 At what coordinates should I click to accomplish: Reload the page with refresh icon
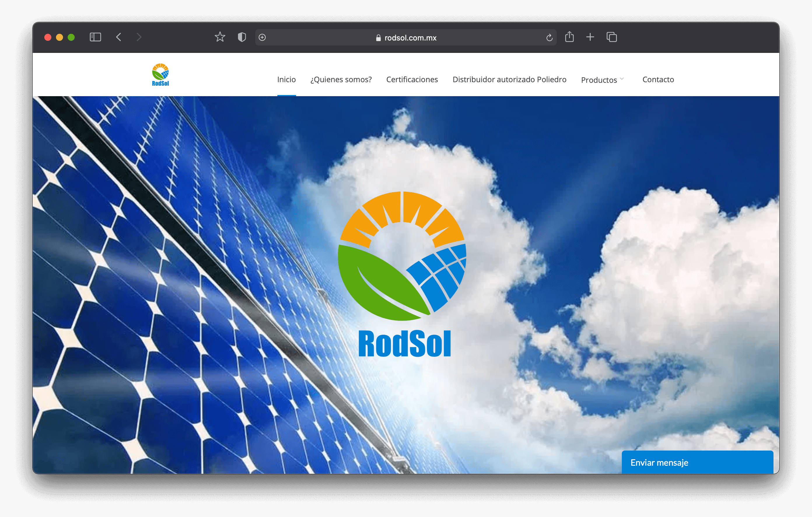point(549,37)
